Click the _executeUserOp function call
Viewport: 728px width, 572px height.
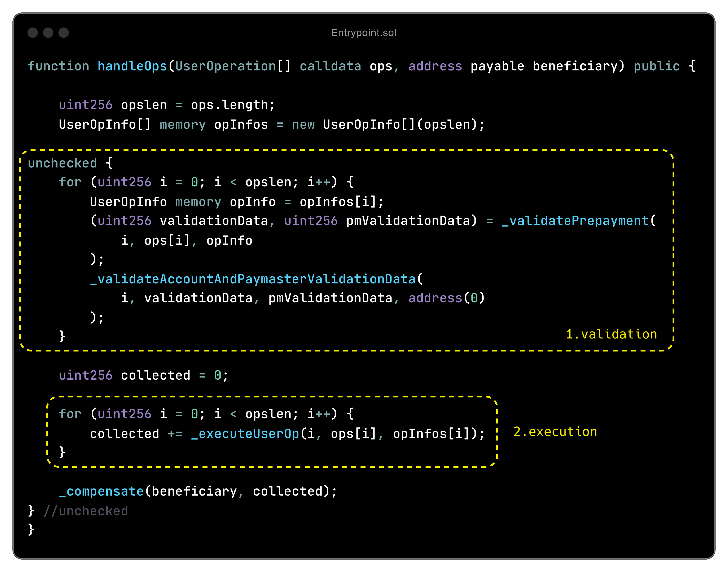tap(245, 434)
